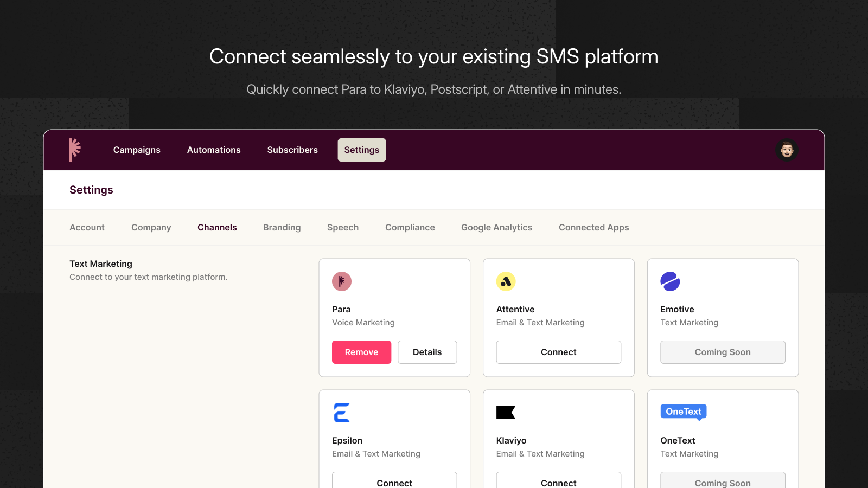Click the Klaviyo flag logo icon

tap(506, 413)
